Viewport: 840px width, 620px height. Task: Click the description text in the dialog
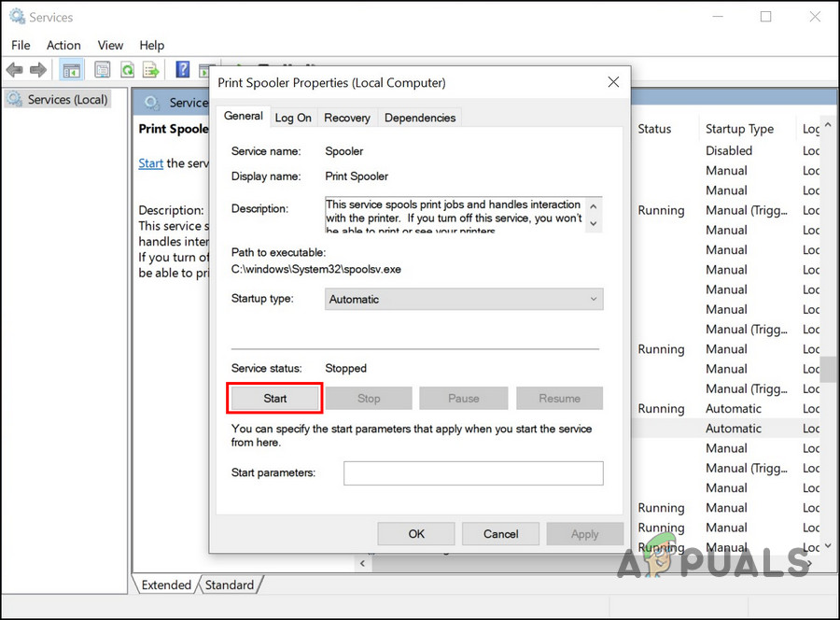(454, 215)
